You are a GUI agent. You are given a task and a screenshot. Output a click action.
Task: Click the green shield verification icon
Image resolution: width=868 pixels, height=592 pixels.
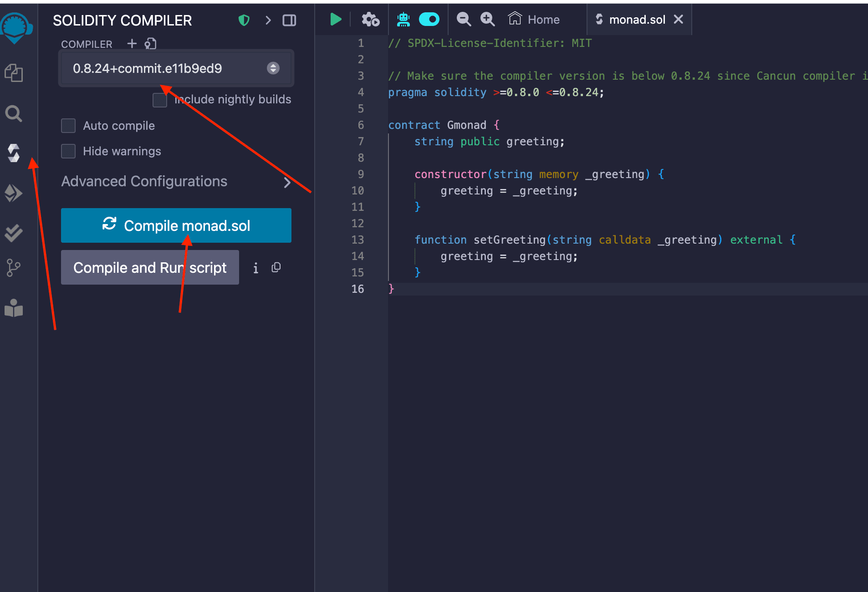(x=244, y=20)
